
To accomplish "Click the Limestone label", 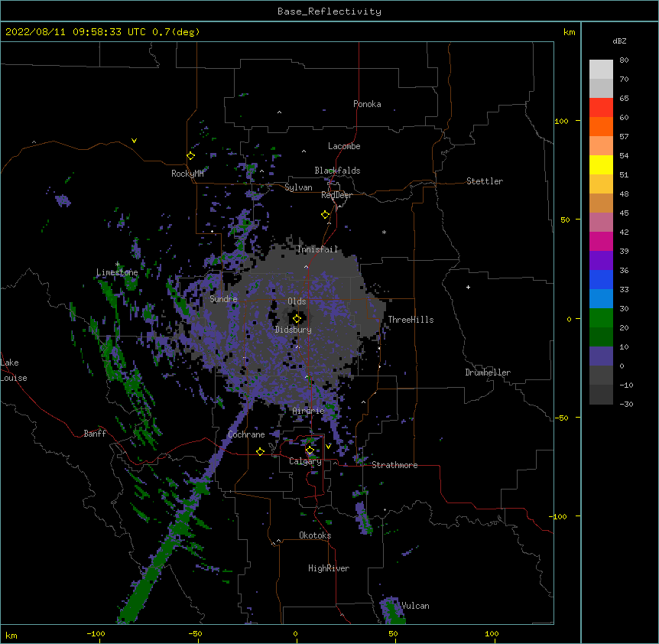I will [117, 272].
